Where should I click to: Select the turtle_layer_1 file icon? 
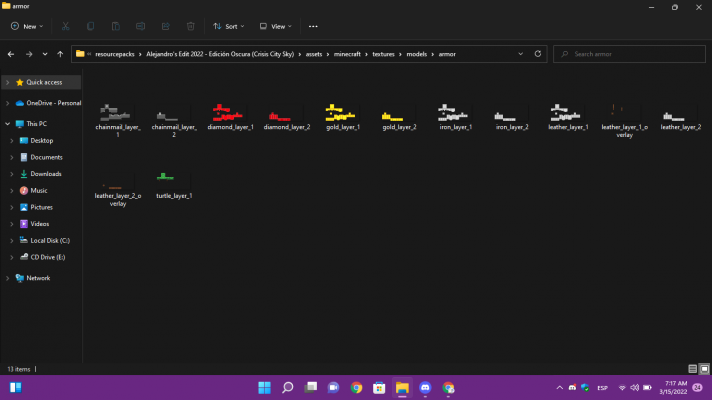(x=174, y=180)
